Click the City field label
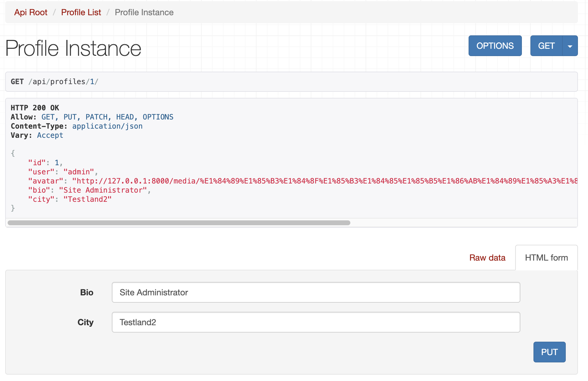588x381 pixels. click(x=85, y=322)
